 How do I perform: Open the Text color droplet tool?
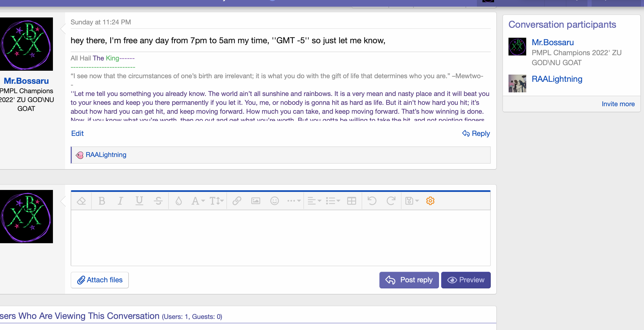179,201
